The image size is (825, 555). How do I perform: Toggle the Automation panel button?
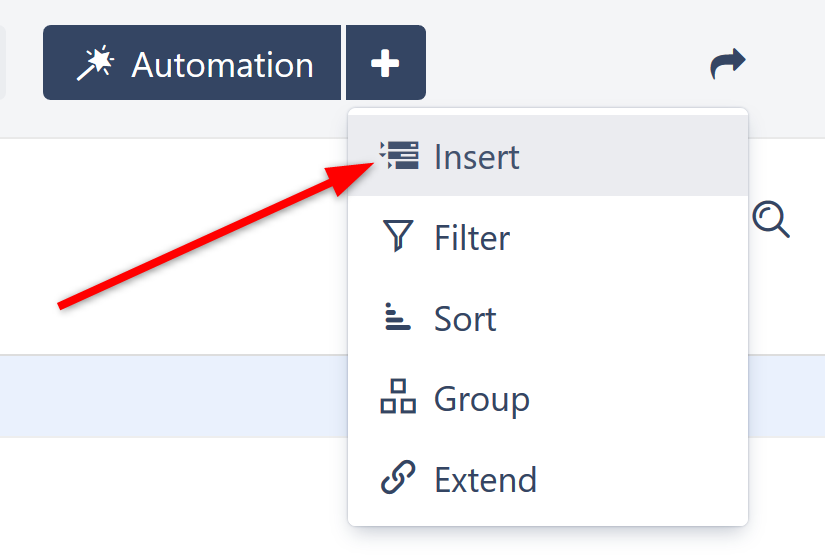click(192, 64)
